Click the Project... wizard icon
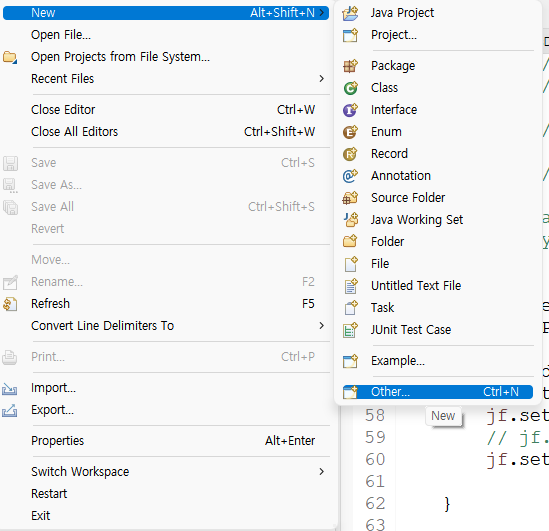The image size is (549, 531). 350,35
